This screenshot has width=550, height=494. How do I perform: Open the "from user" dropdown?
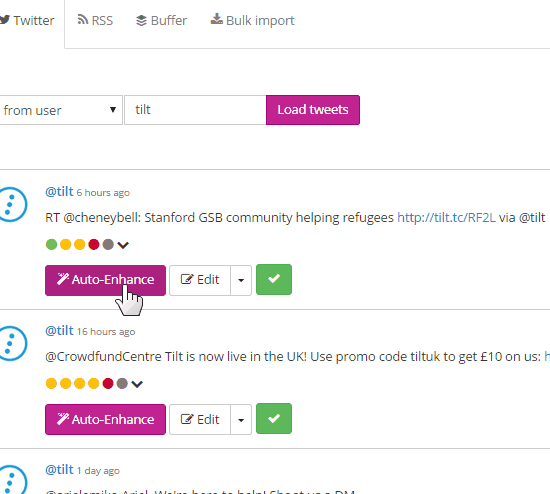[61, 110]
